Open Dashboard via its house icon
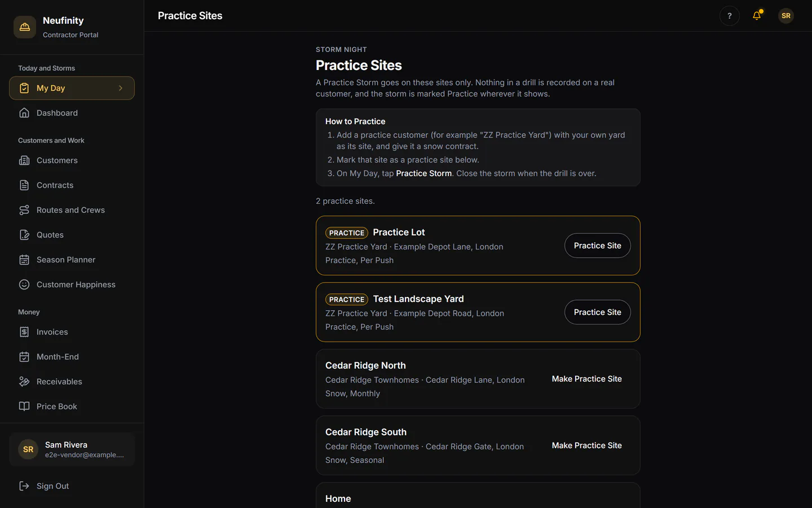The height and width of the screenshot is (508, 812). click(24, 113)
